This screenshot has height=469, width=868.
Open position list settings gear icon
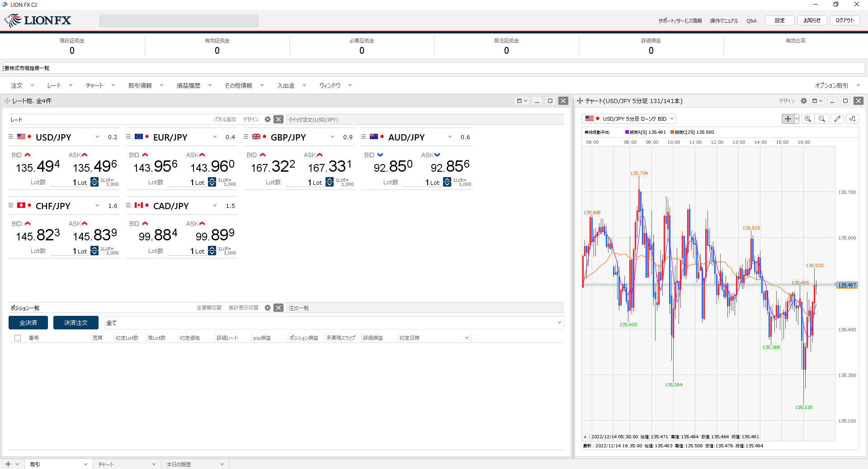click(268, 308)
